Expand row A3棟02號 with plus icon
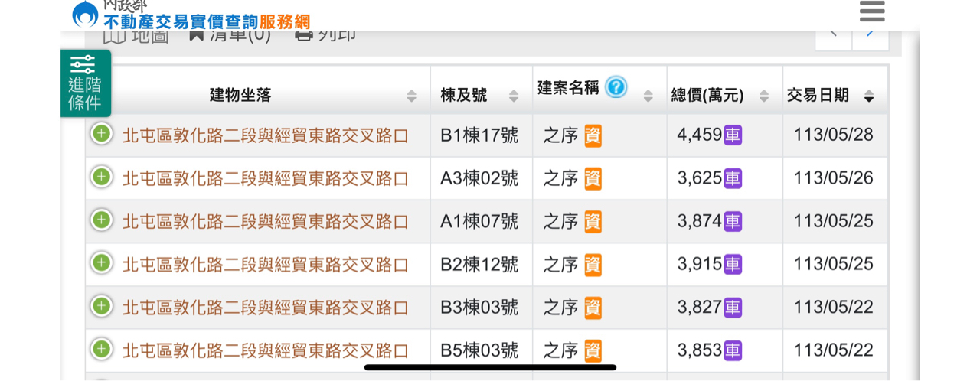This screenshot has height=381, width=980. 102,177
